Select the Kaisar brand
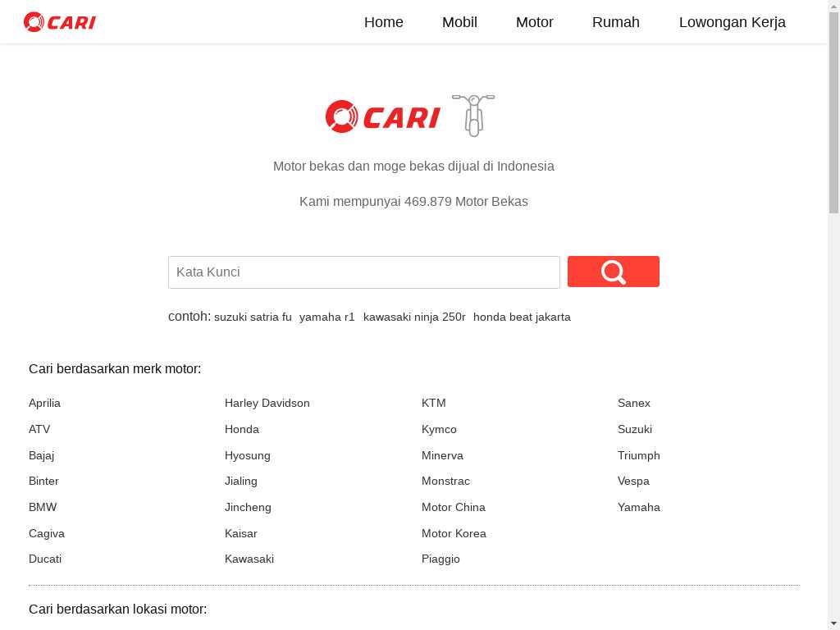The height and width of the screenshot is (630, 840). coord(241,533)
